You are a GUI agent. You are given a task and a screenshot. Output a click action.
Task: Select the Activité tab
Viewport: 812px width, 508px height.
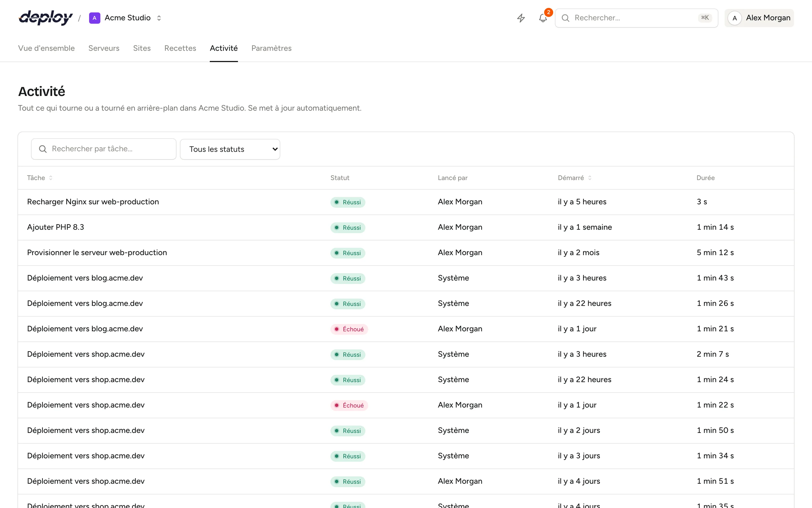224,48
